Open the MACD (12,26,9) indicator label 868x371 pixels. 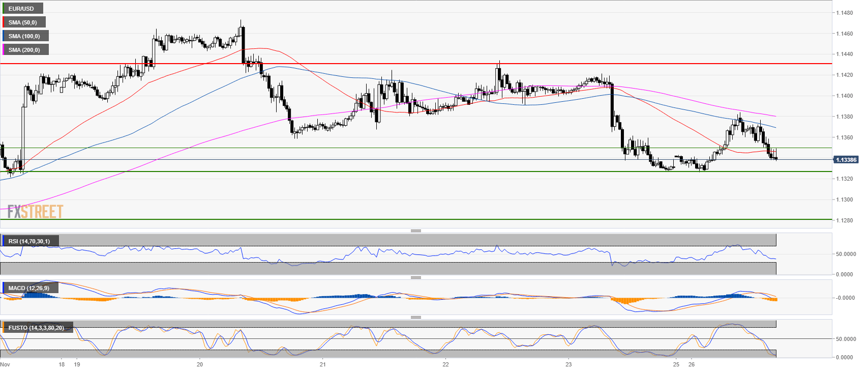29,288
